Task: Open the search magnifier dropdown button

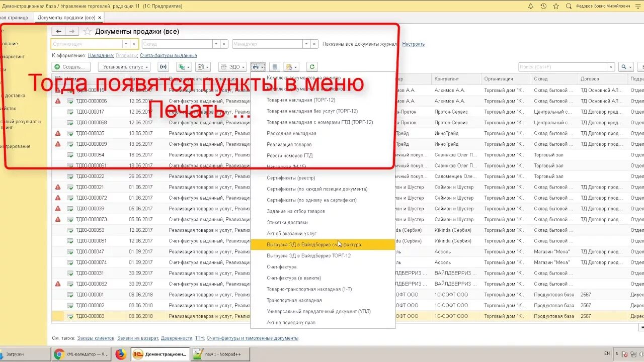Action: coord(626,67)
